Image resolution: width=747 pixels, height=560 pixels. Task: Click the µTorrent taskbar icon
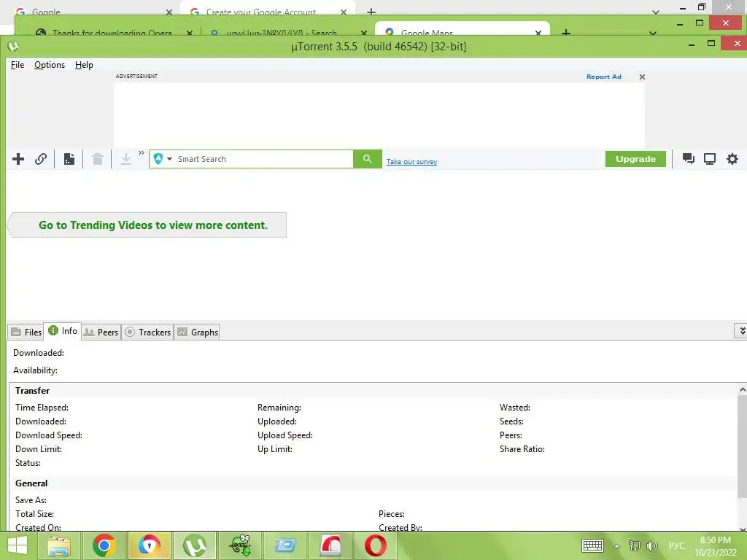pyautogui.click(x=194, y=545)
